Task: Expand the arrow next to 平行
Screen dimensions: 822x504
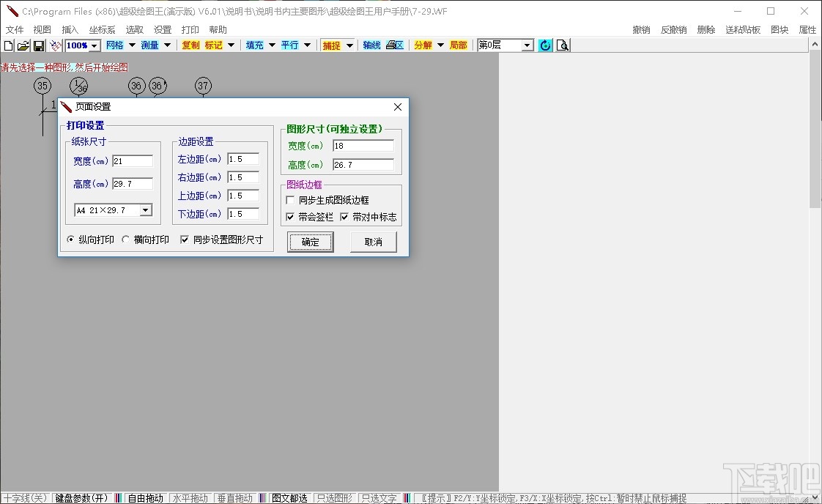Action: tap(307, 45)
